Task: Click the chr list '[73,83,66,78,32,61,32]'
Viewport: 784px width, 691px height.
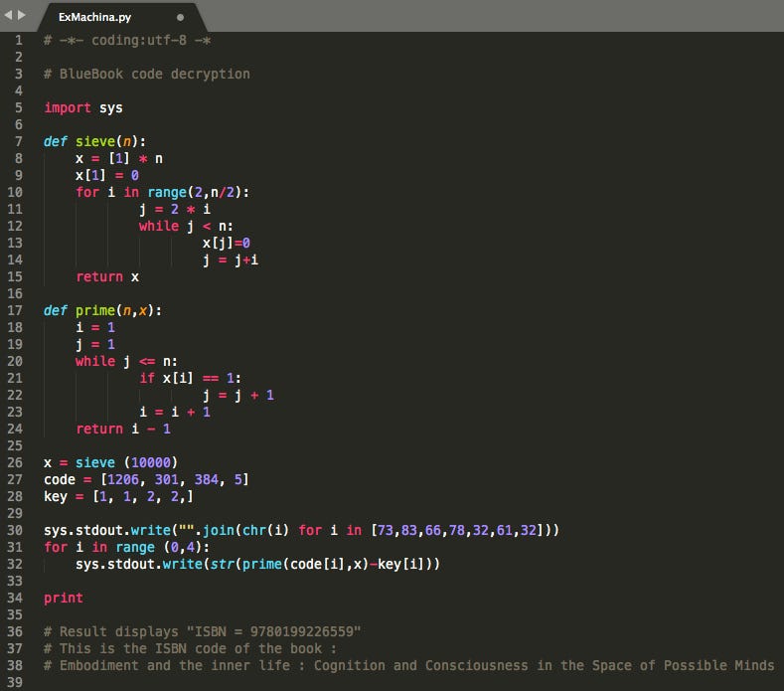Action: (456, 530)
